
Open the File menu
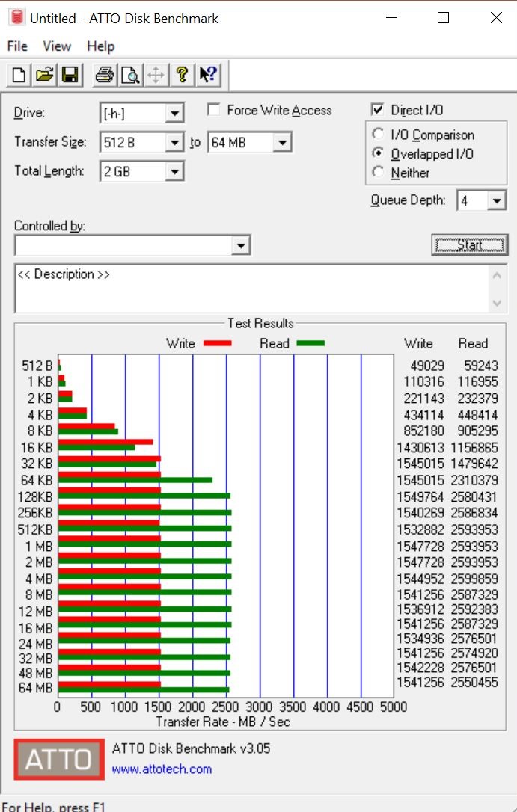pos(17,46)
